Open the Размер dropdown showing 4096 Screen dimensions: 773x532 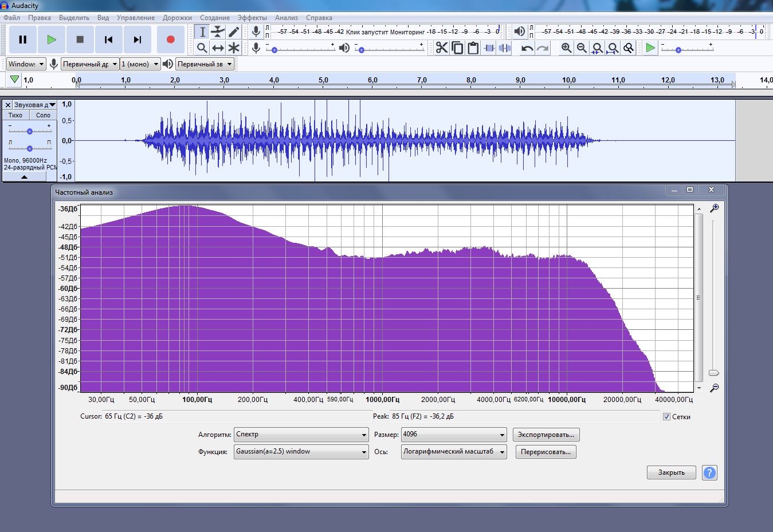pos(454,435)
